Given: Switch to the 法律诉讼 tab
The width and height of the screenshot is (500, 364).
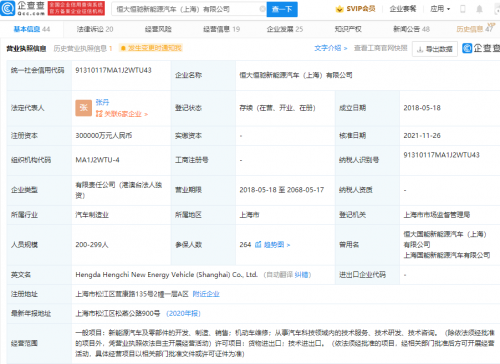Looking at the screenshot, I should (x=95, y=29).
